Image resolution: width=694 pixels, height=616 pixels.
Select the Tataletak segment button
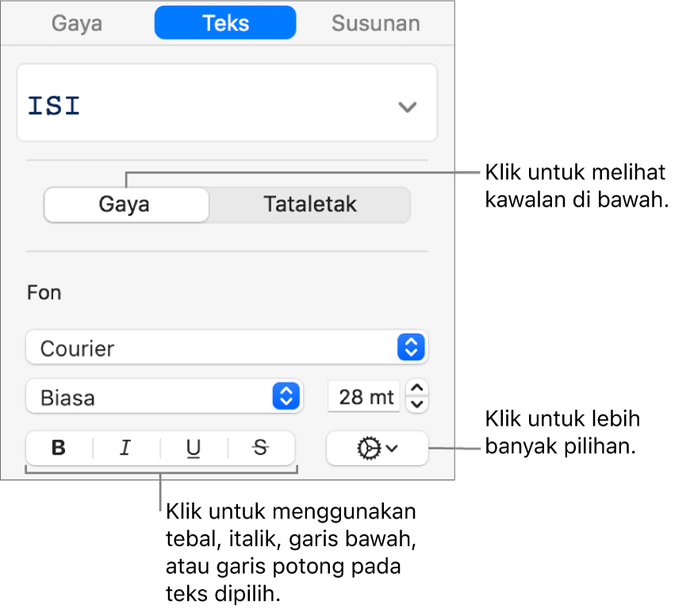click(x=309, y=205)
